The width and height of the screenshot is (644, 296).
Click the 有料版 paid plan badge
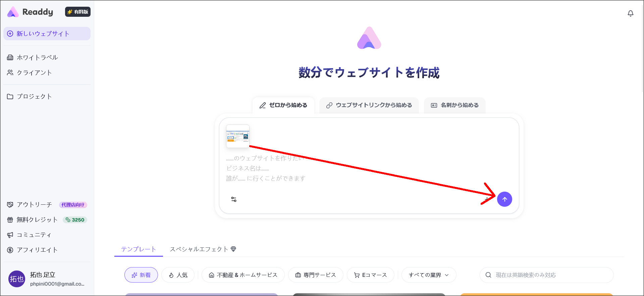pyautogui.click(x=78, y=12)
